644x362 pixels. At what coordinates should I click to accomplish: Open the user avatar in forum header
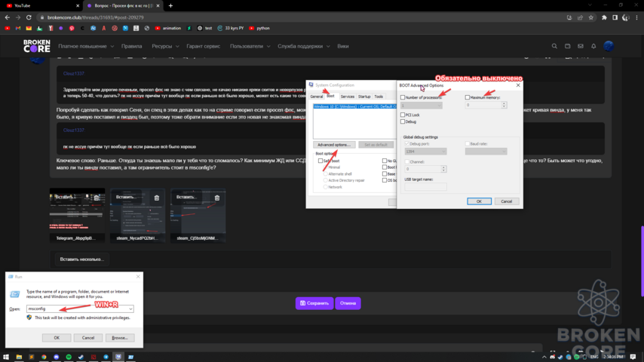point(609,46)
